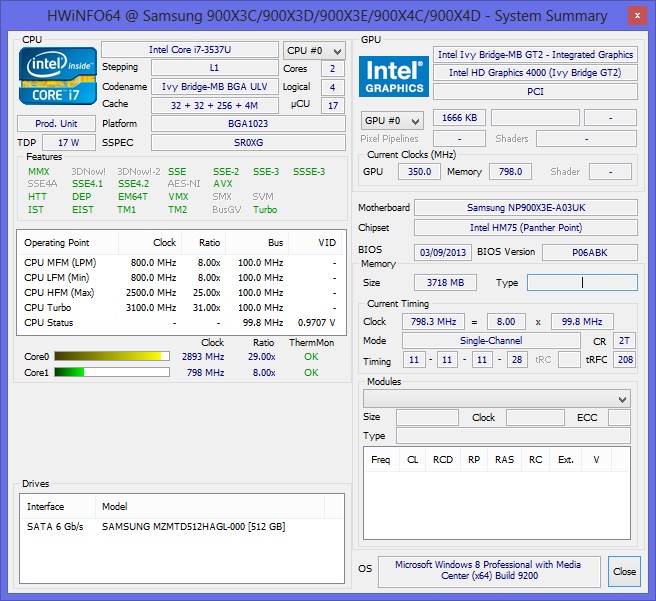Click the Turbo feature label
656x601 pixels.
265,210
